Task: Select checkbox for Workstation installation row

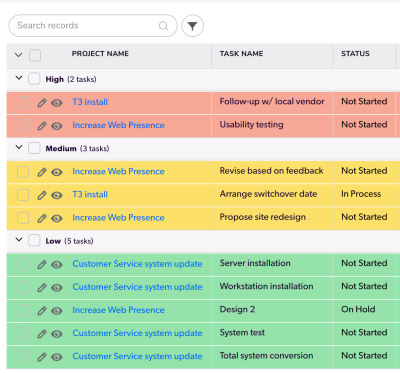Action: [x=23, y=287]
